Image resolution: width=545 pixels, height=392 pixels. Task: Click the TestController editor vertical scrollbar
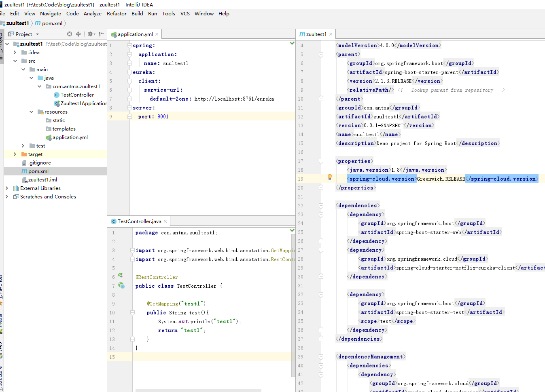(293, 303)
